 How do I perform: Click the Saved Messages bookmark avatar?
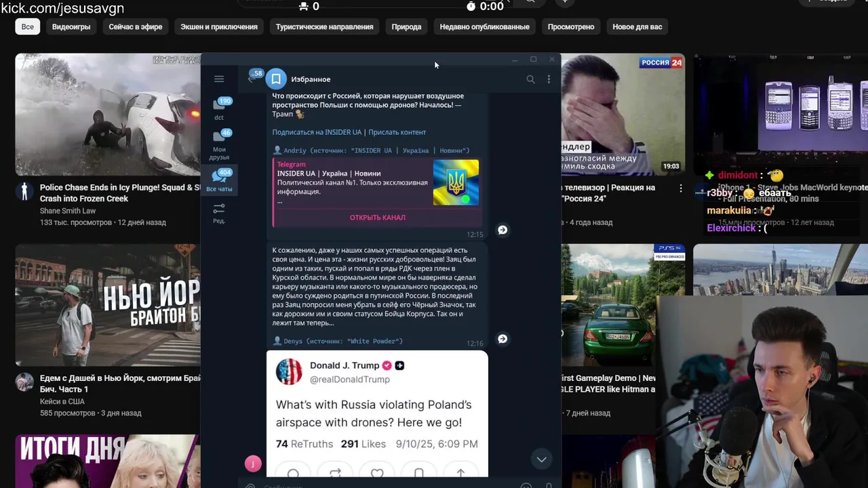click(x=276, y=79)
